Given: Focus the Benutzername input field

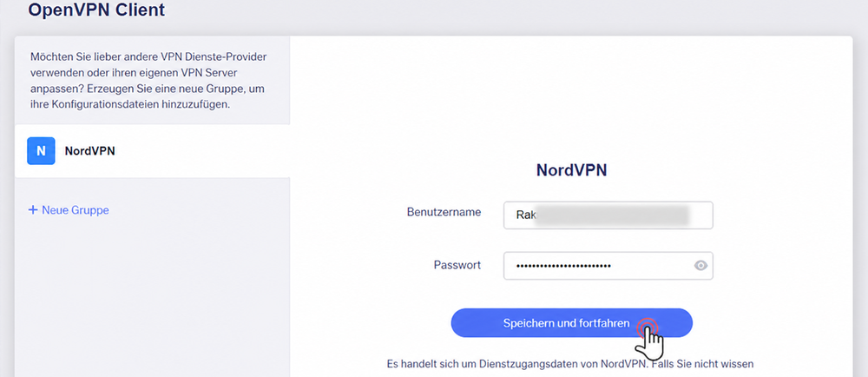Looking at the screenshot, I should (608, 215).
